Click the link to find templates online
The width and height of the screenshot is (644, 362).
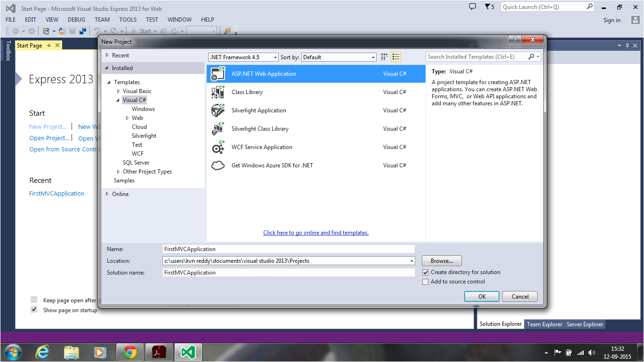pos(315,232)
